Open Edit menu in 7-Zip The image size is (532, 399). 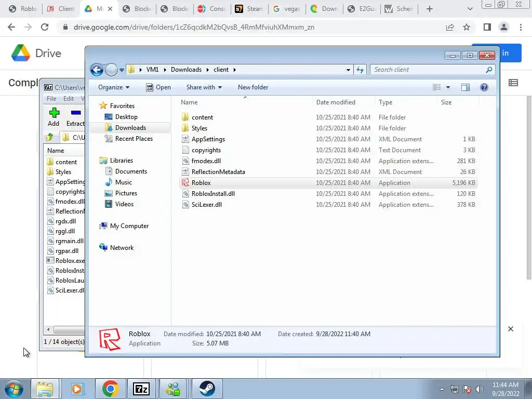pos(68,98)
